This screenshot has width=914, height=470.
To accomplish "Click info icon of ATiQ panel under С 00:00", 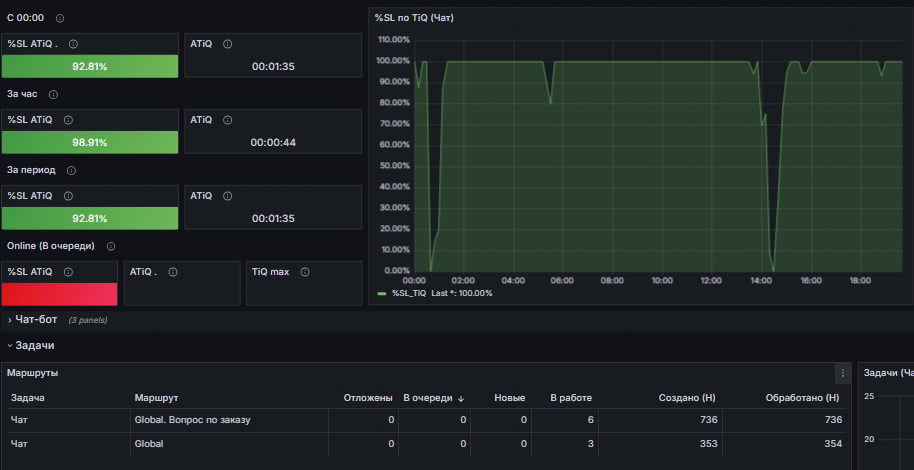I will coord(227,44).
